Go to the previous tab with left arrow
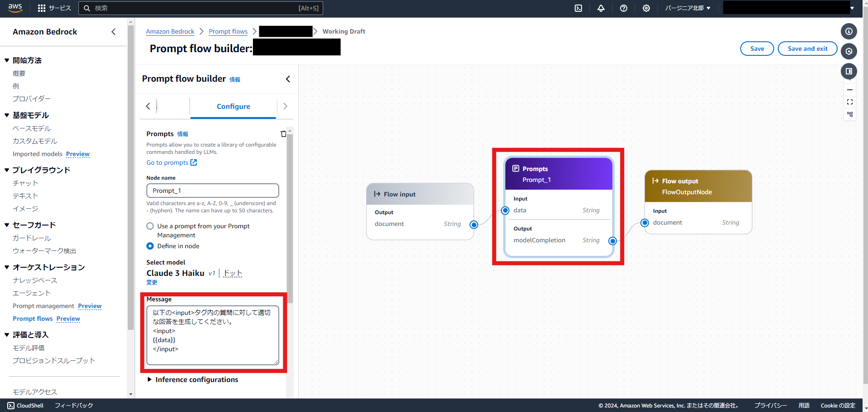 click(148, 106)
